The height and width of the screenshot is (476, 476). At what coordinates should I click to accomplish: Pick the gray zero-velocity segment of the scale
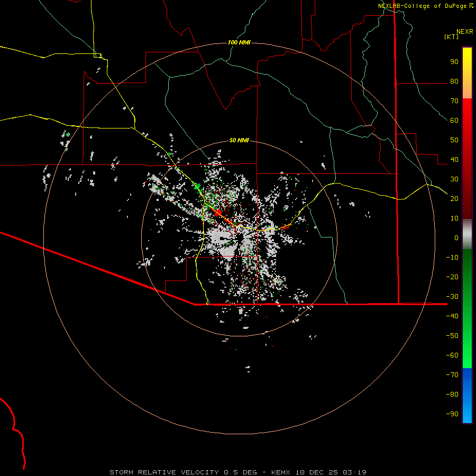467,234
